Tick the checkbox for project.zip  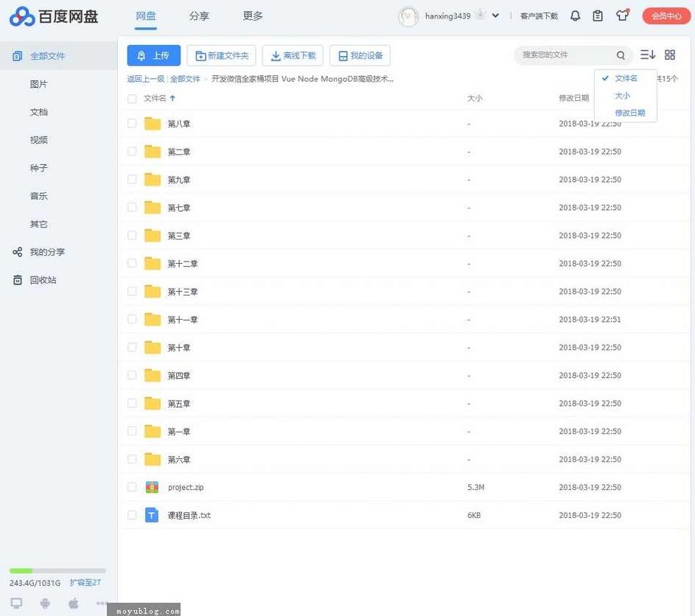[132, 487]
